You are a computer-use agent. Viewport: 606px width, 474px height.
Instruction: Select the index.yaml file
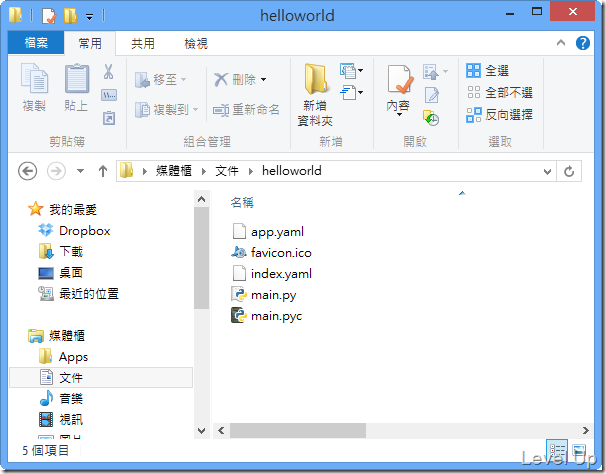(272, 274)
